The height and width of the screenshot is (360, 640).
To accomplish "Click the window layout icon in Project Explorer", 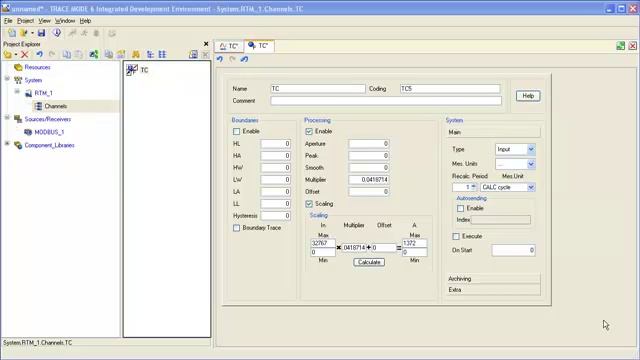I will pyautogui.click(x=193, y=54).
